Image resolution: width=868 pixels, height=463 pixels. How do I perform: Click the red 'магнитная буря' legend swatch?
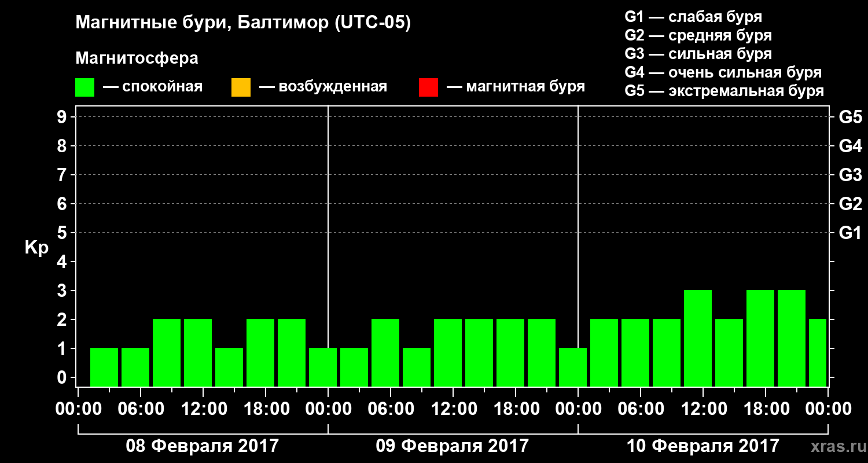click(x=428, y=87)
